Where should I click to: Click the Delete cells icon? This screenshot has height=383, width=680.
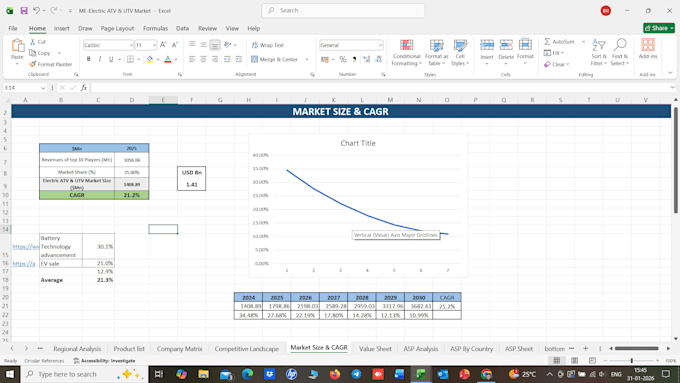(506, 45)
